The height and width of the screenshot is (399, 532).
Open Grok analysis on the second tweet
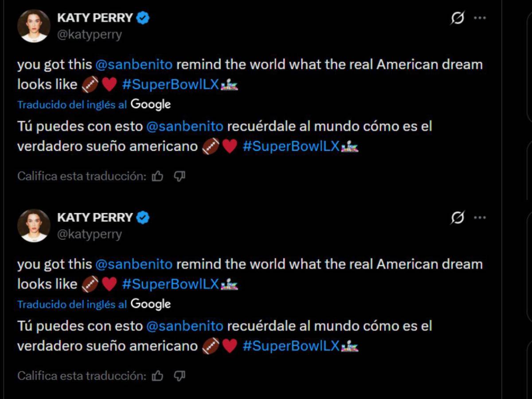point(458,218)
